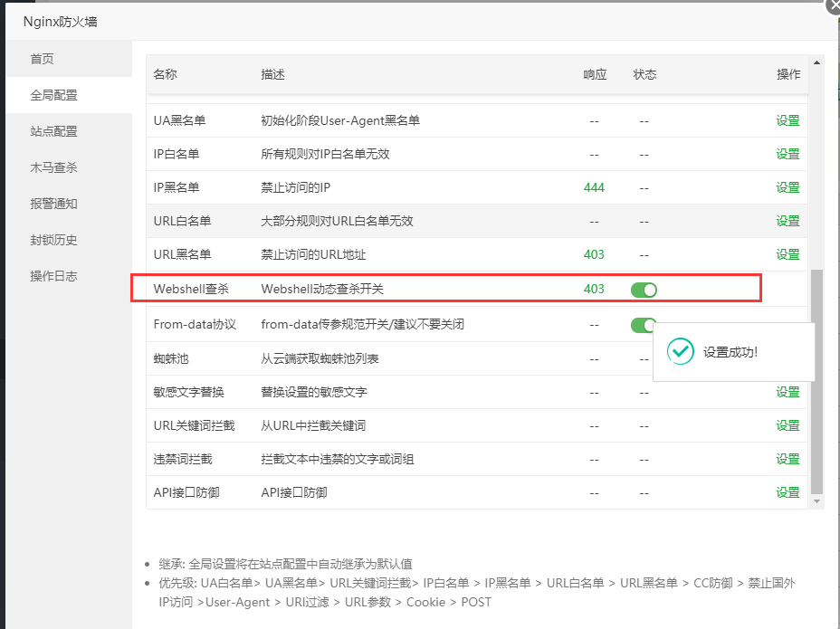Click the 响应 column header
The height and width of the screenshot is (629, 840).
click(595, 74)
